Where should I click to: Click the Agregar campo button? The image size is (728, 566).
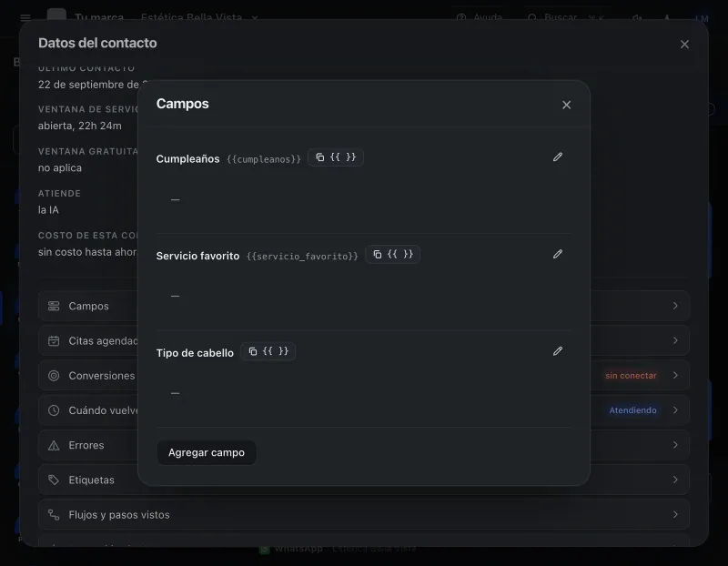pyautogui.click(x=207, y=452)
